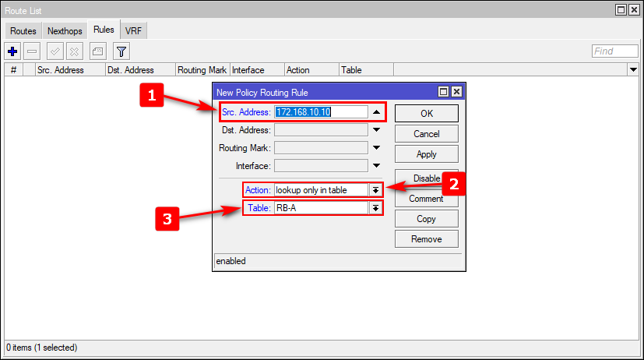Open the VRF tab
Image resolution: width=644 pixels, height=360 pixels.
[x=133, y=31]
